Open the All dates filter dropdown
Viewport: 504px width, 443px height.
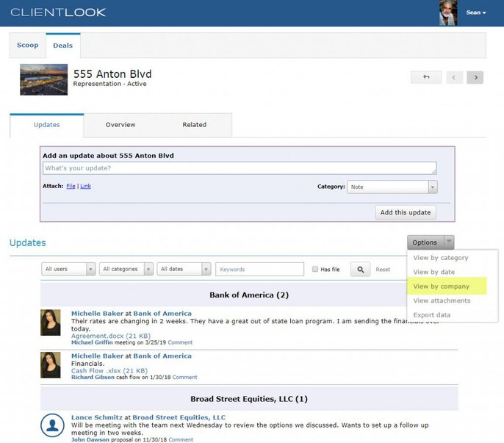point(184,269)
